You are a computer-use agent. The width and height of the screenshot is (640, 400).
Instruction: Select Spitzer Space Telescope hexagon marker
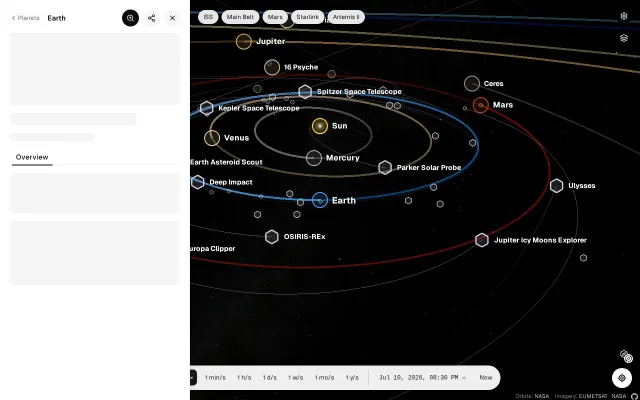pyautogui.click(x=305, y=92)
